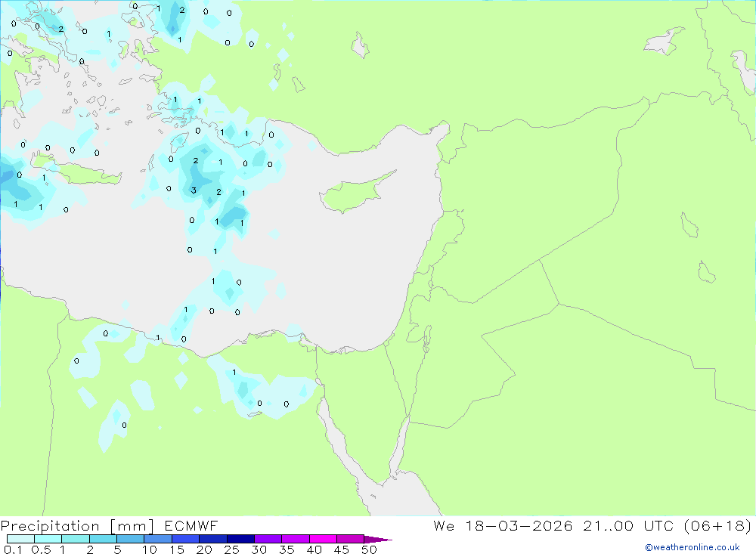
Task: Click the "21..00 UTC" time text
Action: (627, 525)
